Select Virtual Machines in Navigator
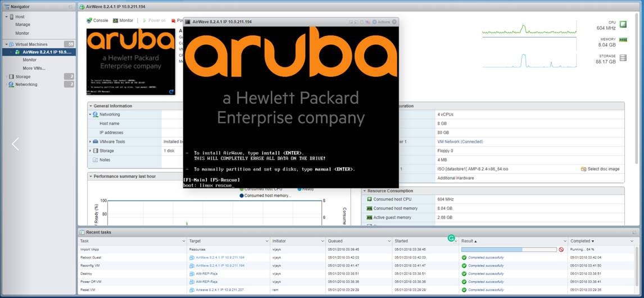The image size is (644, 298). [x=31, y=44]
